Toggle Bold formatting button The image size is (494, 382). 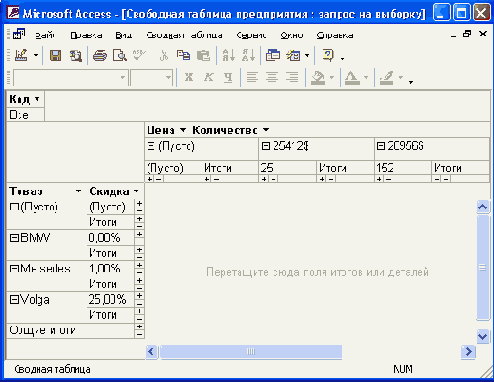point(189,77)
